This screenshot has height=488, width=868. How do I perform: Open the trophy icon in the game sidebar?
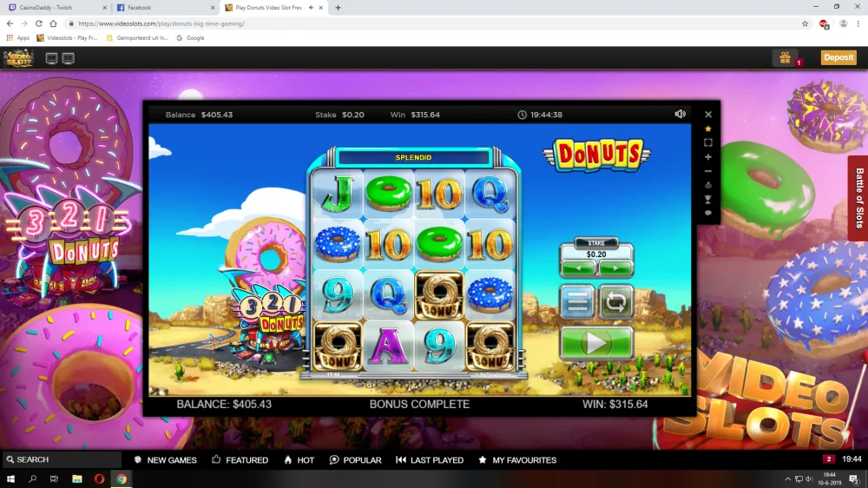pos(708,200)
